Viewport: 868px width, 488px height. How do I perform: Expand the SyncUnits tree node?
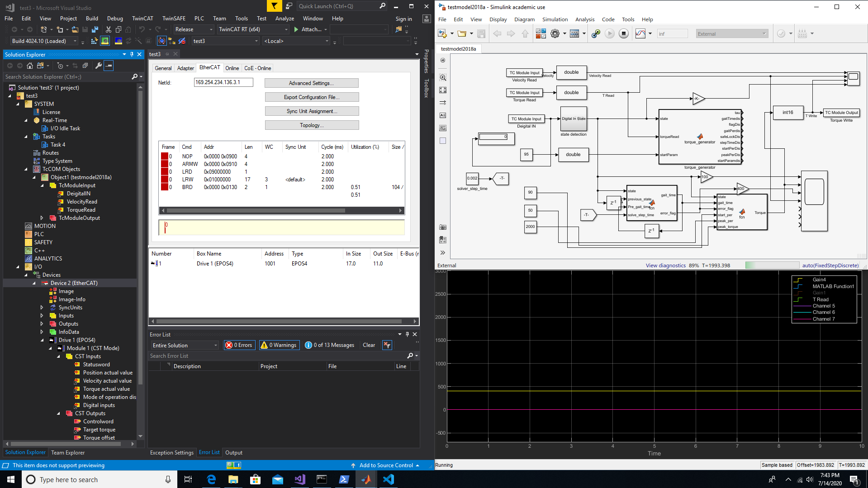(x=42, y=308)
